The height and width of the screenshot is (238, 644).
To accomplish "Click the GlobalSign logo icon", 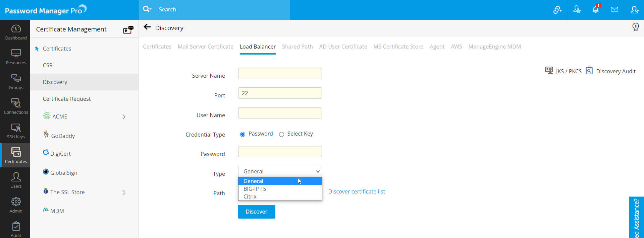I will click(46, 172).
